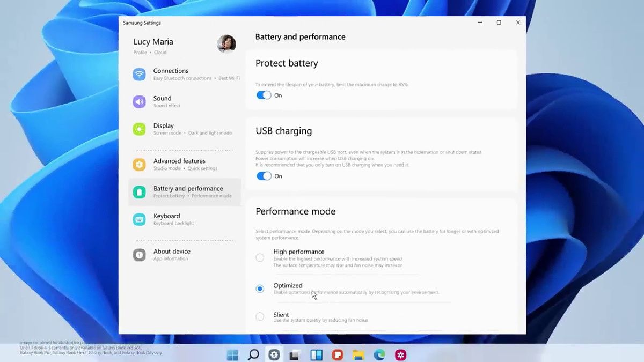Choose the Silent performance mode
Screen dimensions: 644x362
click(260, 316)
